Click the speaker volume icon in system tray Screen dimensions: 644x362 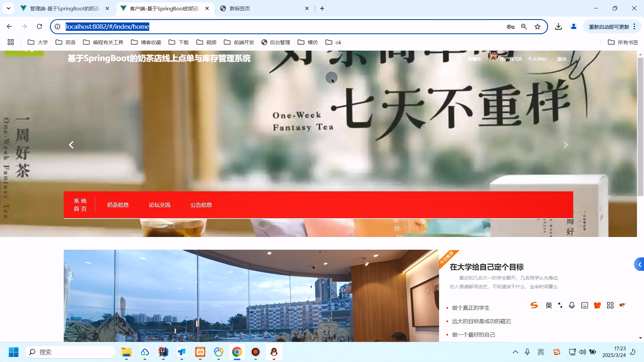pyautogui.click(x=582, y=352)
